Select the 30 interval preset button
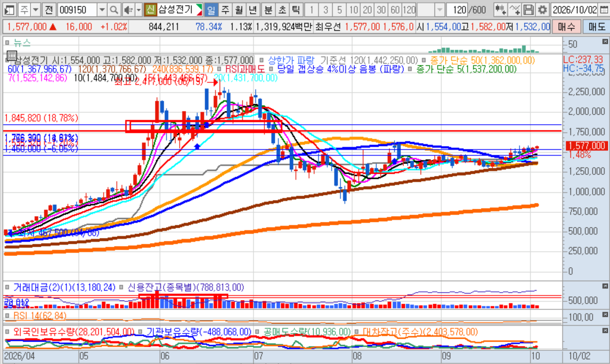The image size is (610, 364). tap(381, 9)
